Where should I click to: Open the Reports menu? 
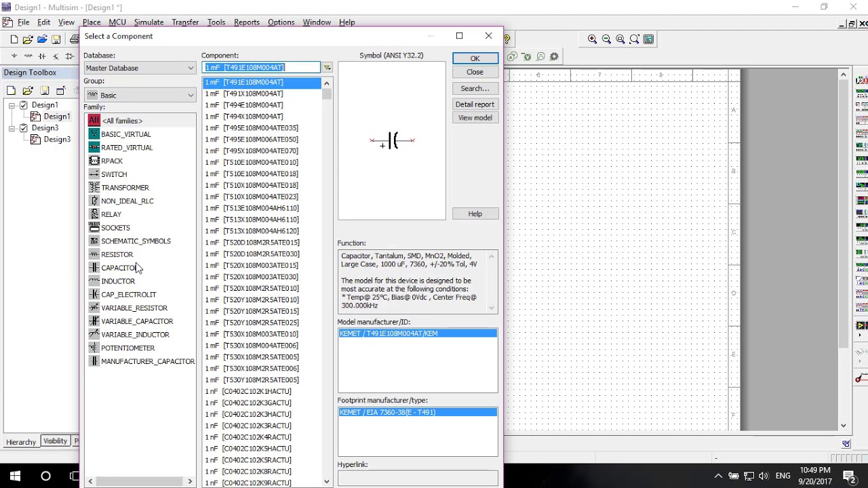pyautogui.click(x=247, y=22)
